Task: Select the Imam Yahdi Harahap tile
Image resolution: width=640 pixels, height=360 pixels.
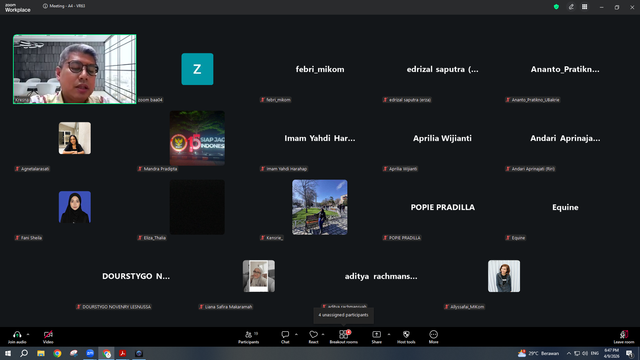Action: (x=320, y=138)
